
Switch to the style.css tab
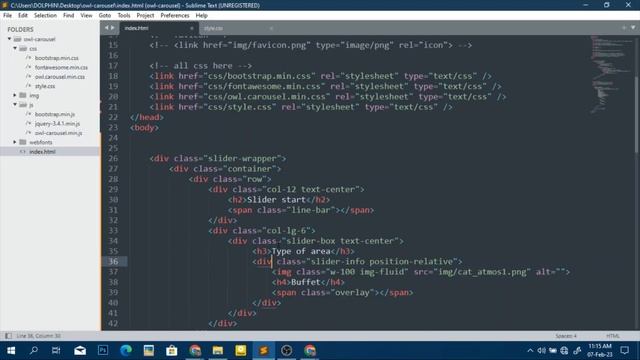click(x=239, y=28)
